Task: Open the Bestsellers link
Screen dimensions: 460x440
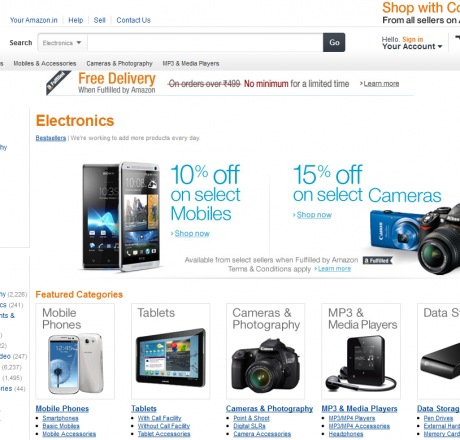Action: point(51,138)
